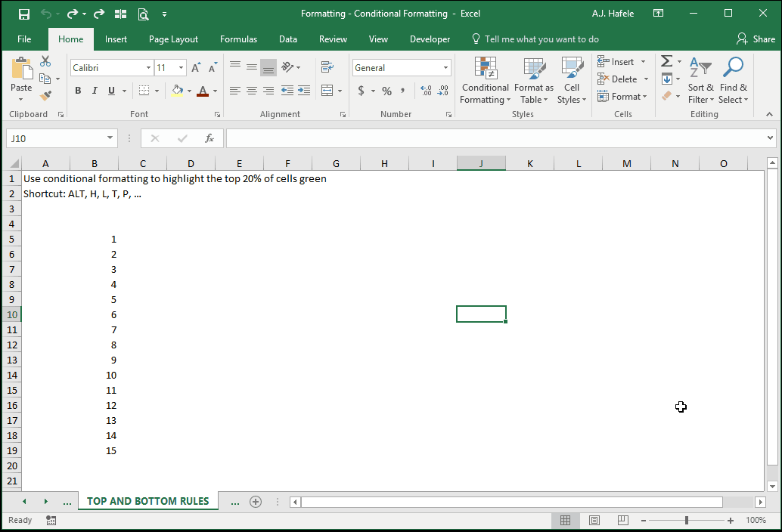The height and width of the screenshot is (532, 782).
Task: Click the Insert Function fx icon
Action: pos(209,138)
